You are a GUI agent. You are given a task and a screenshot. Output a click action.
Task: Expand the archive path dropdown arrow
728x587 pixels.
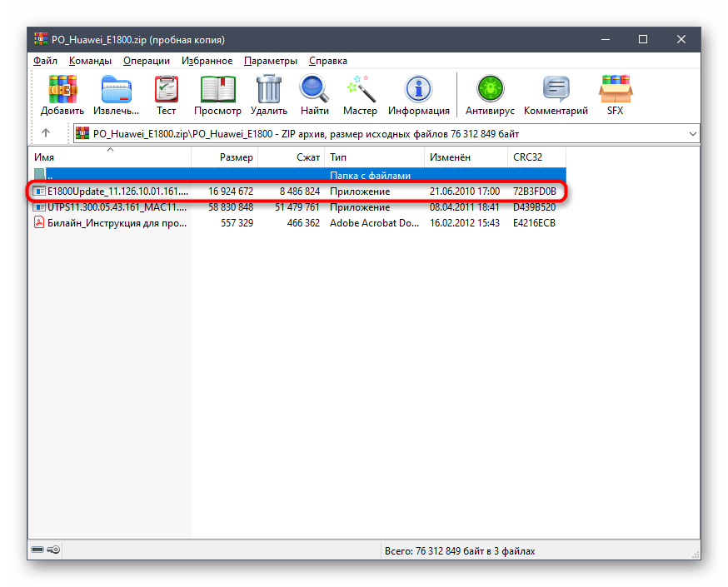(693, 134)
